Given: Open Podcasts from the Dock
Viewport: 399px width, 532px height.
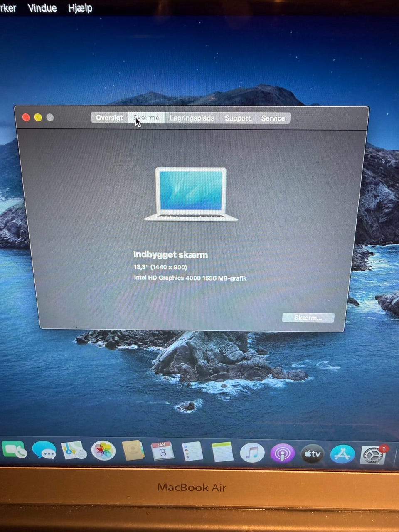Looking at the screenshot, I should tap(282, 453).
